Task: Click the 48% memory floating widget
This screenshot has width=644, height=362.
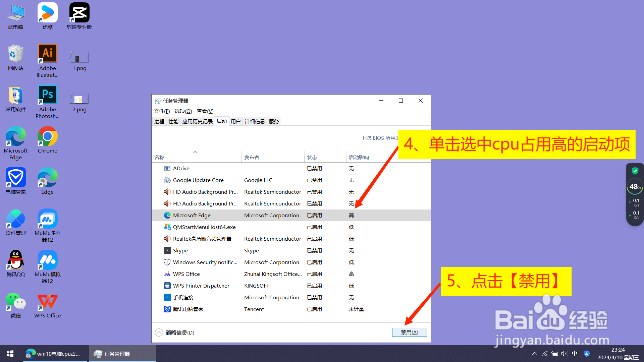Action: pyautogui.click(x=635, y=186)
